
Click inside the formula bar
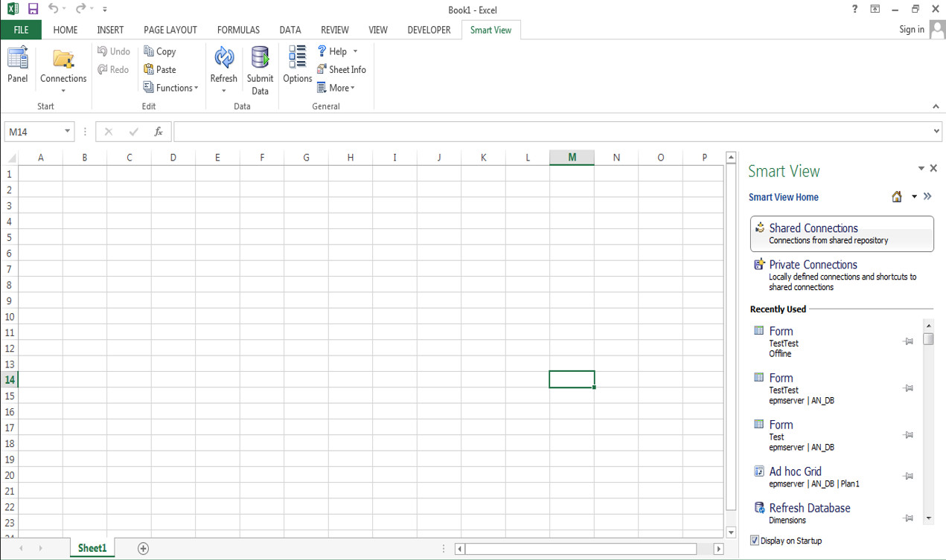pos(521,131)
